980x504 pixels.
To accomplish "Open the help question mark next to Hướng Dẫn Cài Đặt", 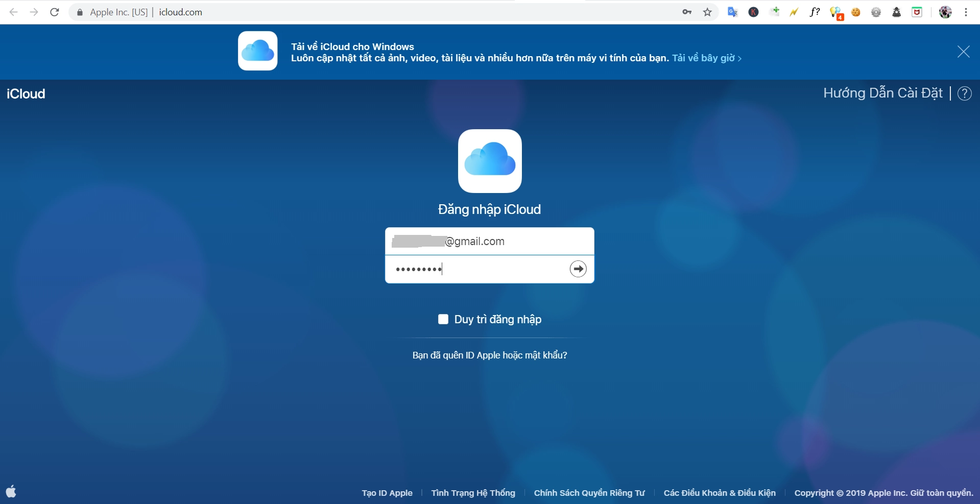I will pyautogui.click(x=965, y=93).
